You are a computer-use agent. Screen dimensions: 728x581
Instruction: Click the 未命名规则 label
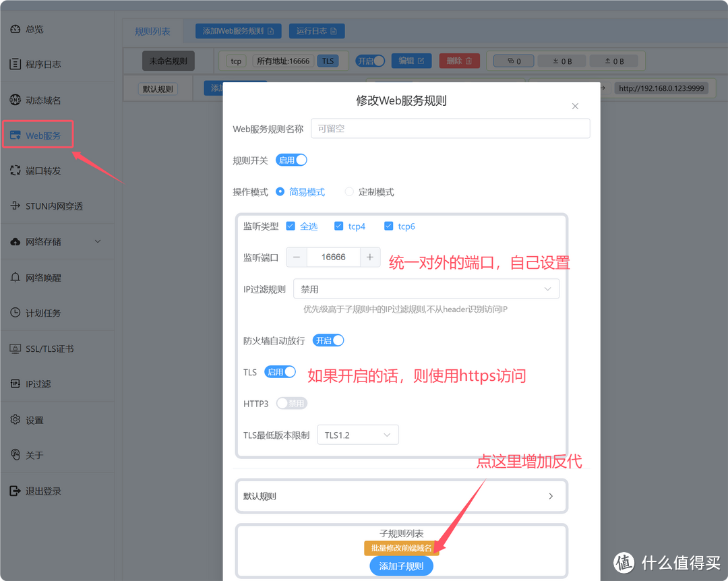pyautogui.click(x=168, y=61)
